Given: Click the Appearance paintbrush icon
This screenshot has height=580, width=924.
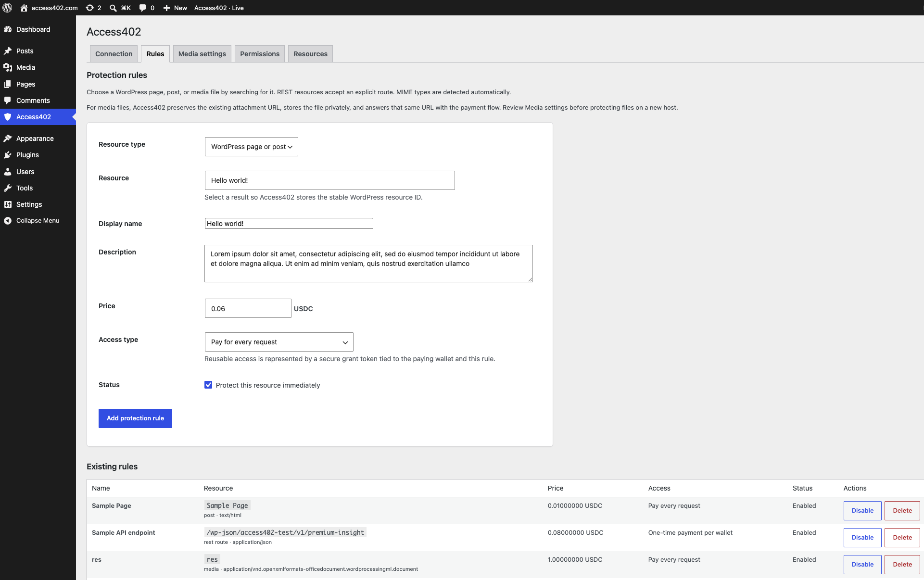Looking at the screenshot, I should pyautogui.click(x=8, y=139).
